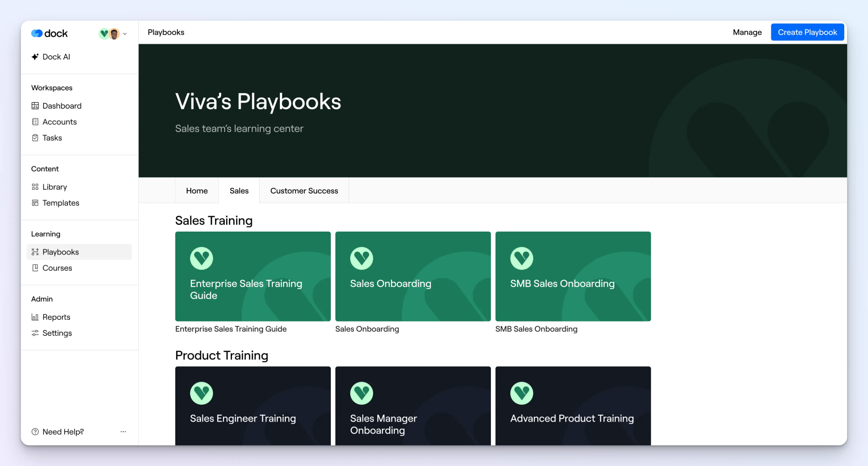Image resolution: width=868 pixels, height=466 pixels.
Task: Click the Manage link in header
Action: click(747, 32)
